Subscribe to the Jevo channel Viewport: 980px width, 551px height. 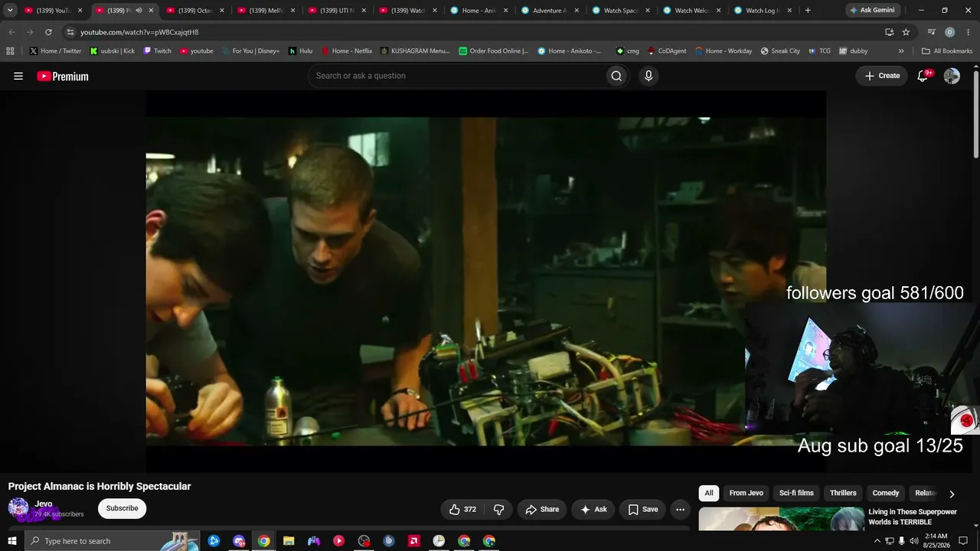tap(122, 508)
